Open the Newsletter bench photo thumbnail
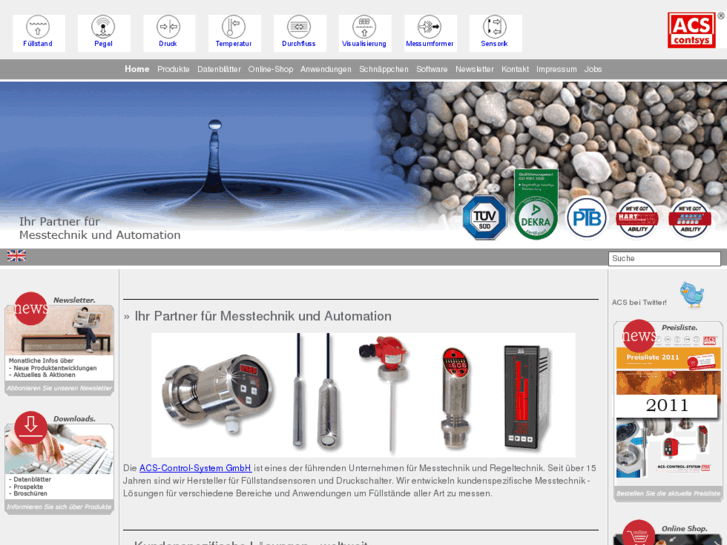Screen dimensions: 727x545 [59, 330]
